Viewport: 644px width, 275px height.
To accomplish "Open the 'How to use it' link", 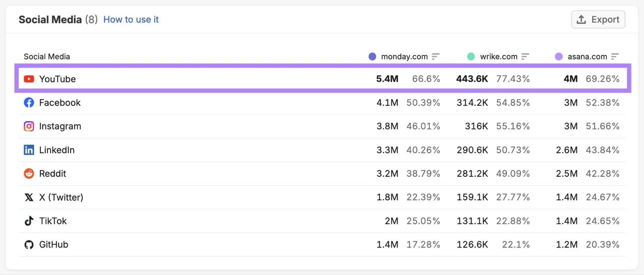I will point(131,19).
